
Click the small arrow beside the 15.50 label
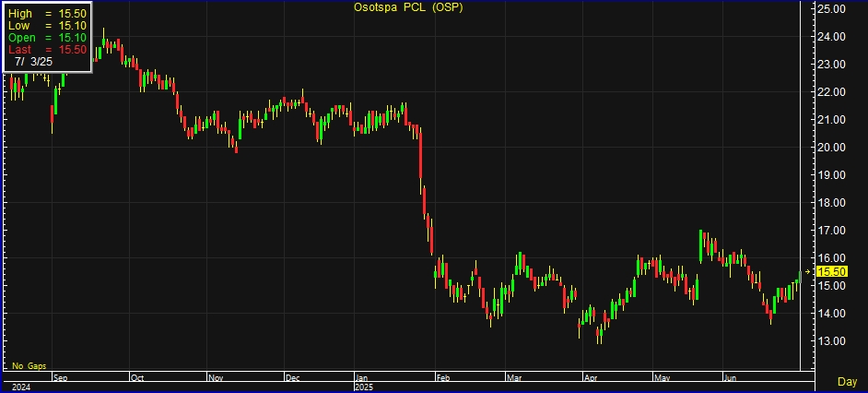(x=809, y=271)
